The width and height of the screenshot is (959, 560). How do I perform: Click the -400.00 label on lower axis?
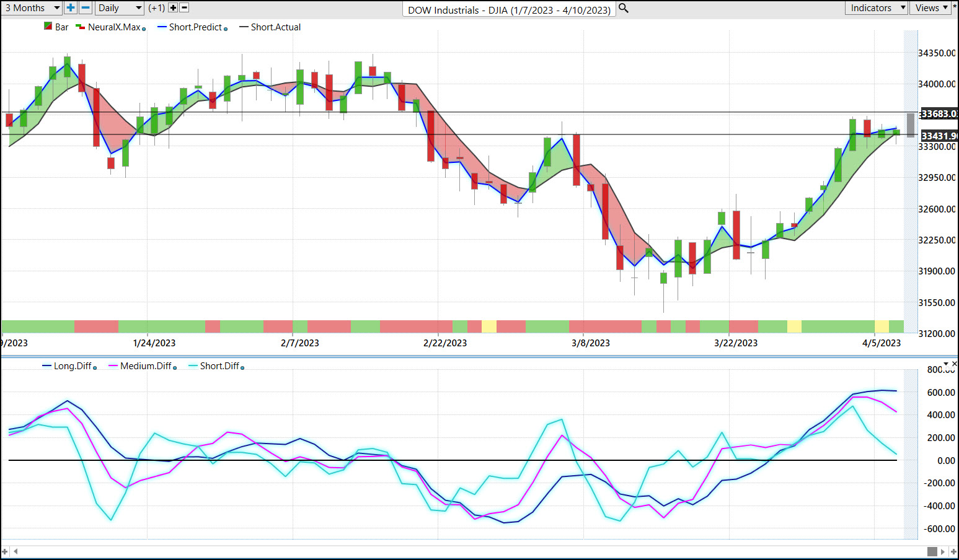939,506
